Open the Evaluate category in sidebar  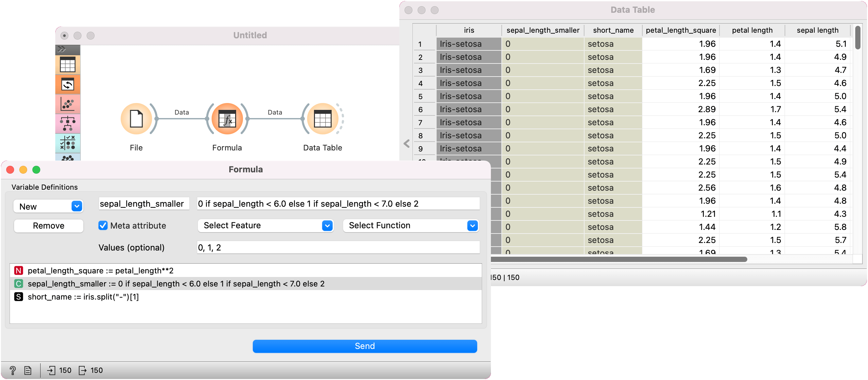click(x=68, y=143)
